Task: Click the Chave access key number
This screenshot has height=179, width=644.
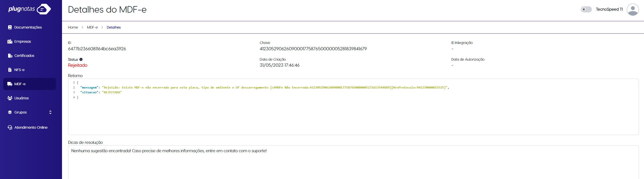Action: [313, 49]
